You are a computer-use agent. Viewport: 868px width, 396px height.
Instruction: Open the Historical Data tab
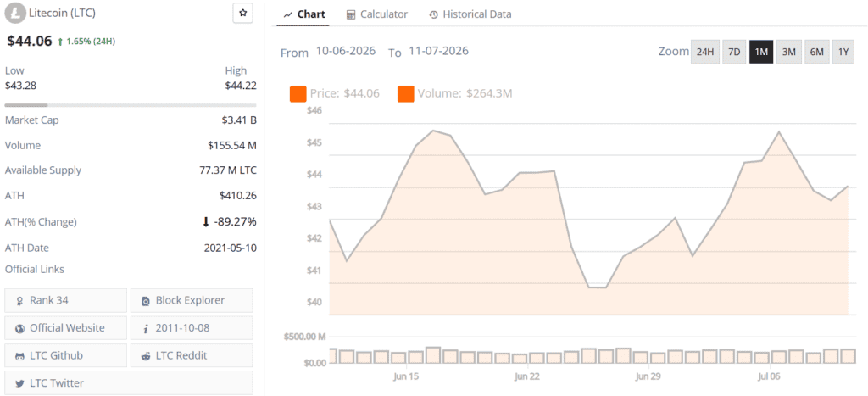(470, 14)
